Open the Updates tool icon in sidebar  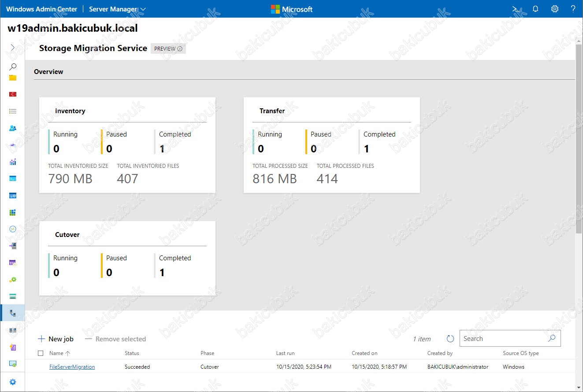click(x=13, y=363)
